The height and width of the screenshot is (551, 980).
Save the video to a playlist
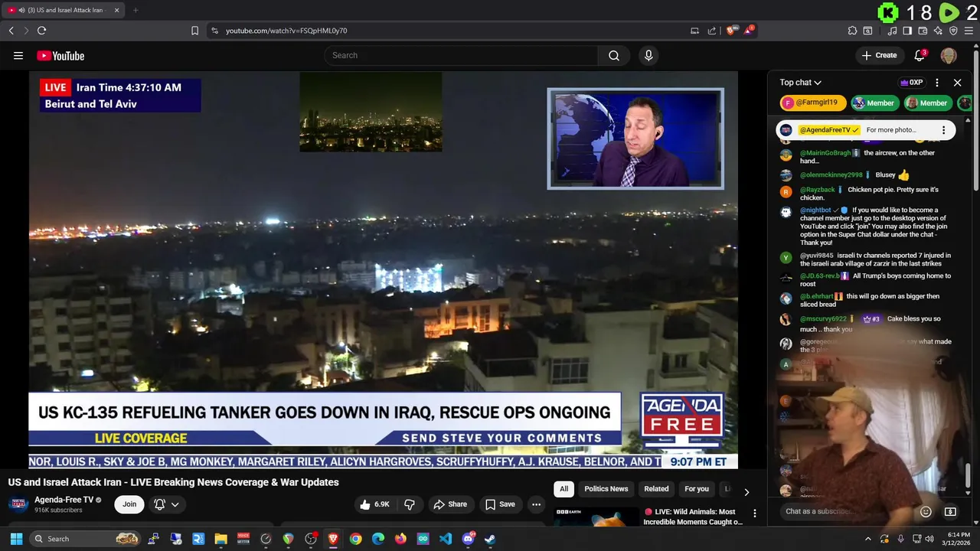pos(500,504)
